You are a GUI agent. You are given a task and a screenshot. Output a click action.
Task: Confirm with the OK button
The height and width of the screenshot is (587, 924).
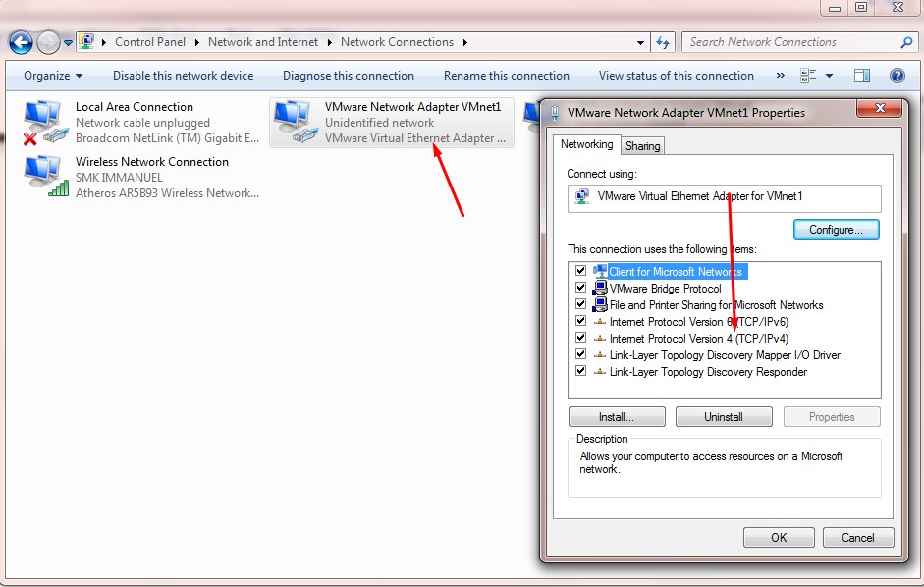(x=779, y=538)
